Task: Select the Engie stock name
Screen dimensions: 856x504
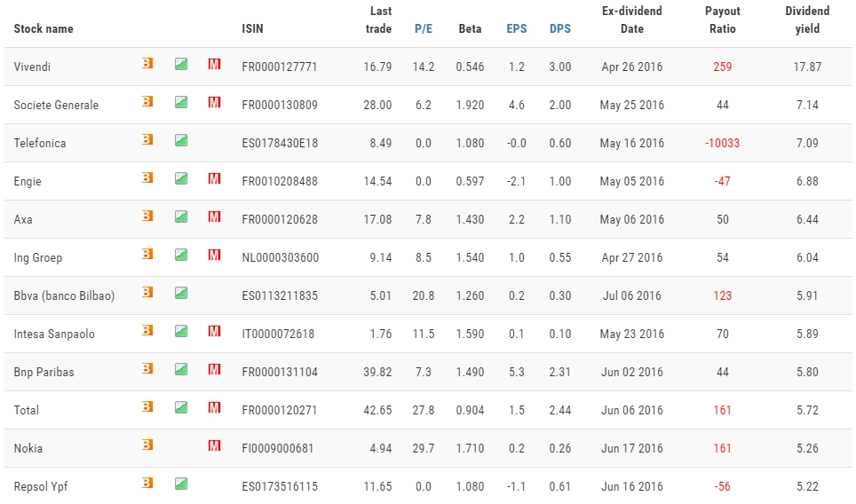Action: click(x=28, y=182)
